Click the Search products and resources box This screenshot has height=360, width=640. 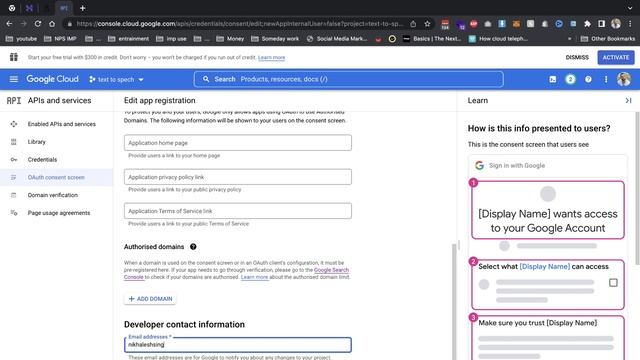tap(349, 79)
